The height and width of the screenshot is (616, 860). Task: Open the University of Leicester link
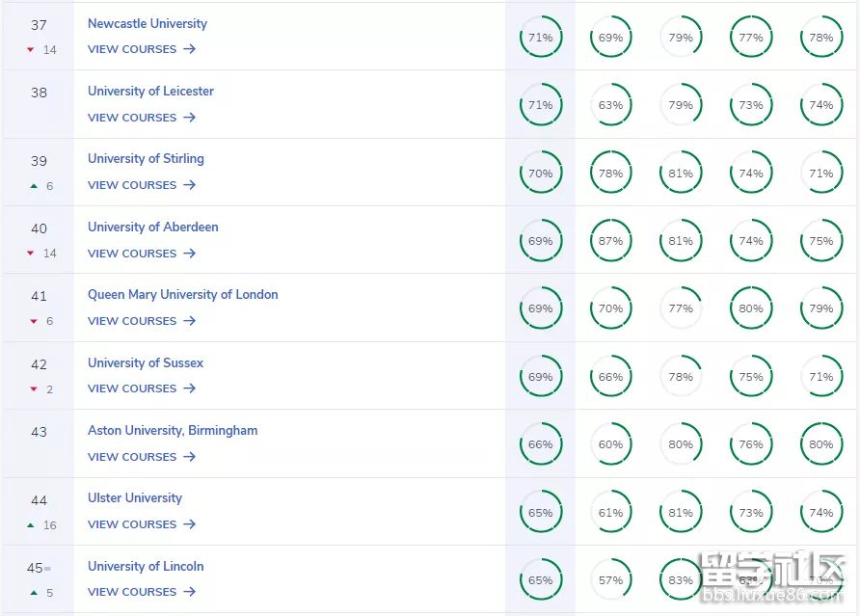pyautogui.click(x=150, y=91)
